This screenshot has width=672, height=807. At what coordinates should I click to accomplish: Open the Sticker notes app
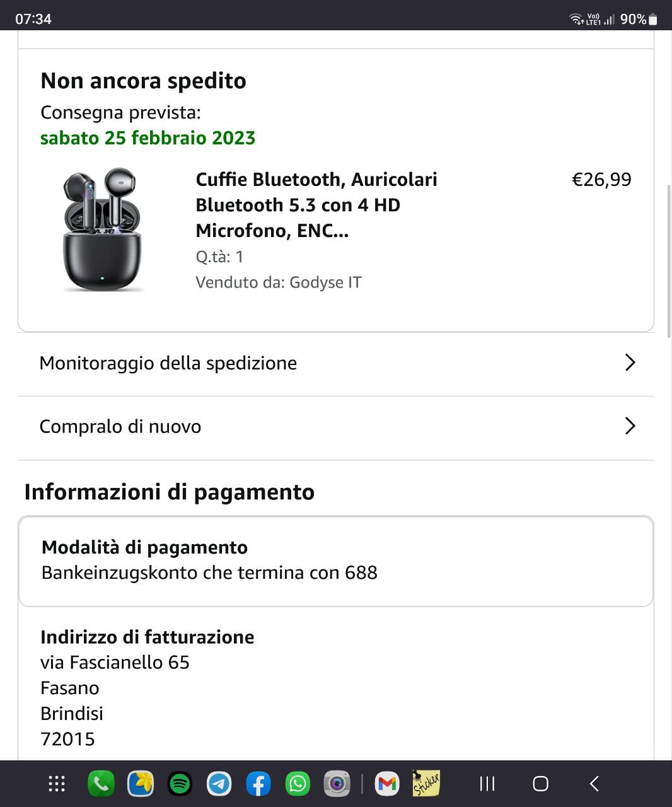tap(426, 784)
